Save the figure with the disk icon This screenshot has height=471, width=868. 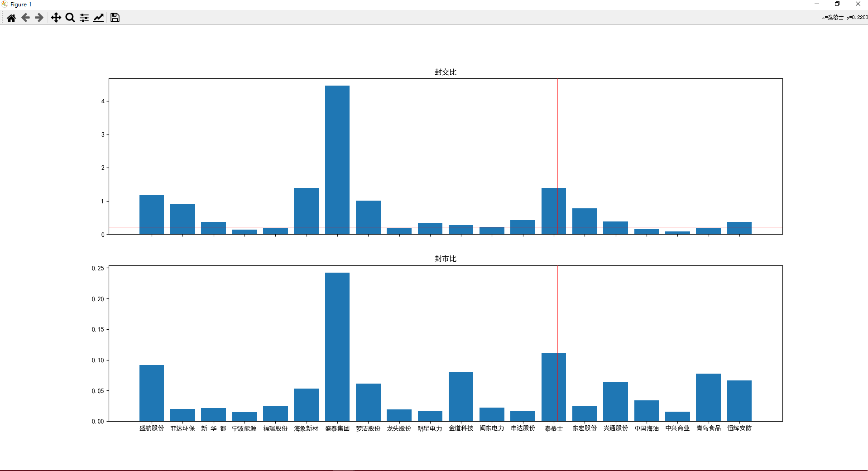click(115, 18)
